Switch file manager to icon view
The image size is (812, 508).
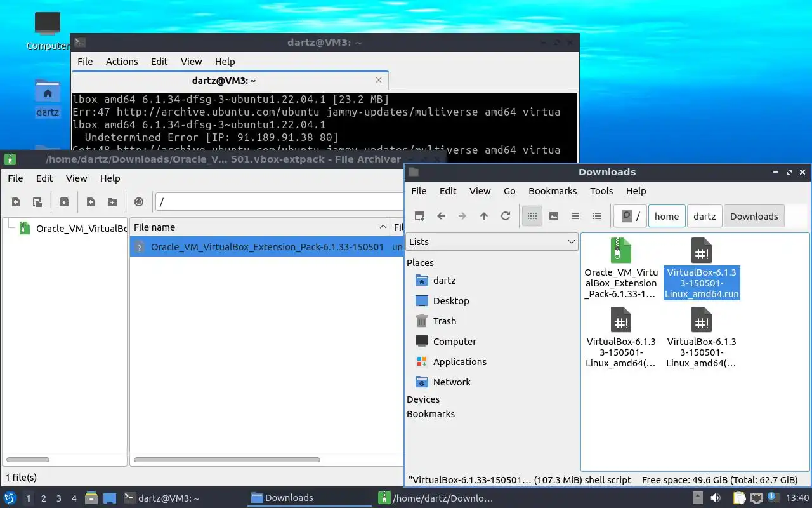pyautogui.click(x=532, y=216)
